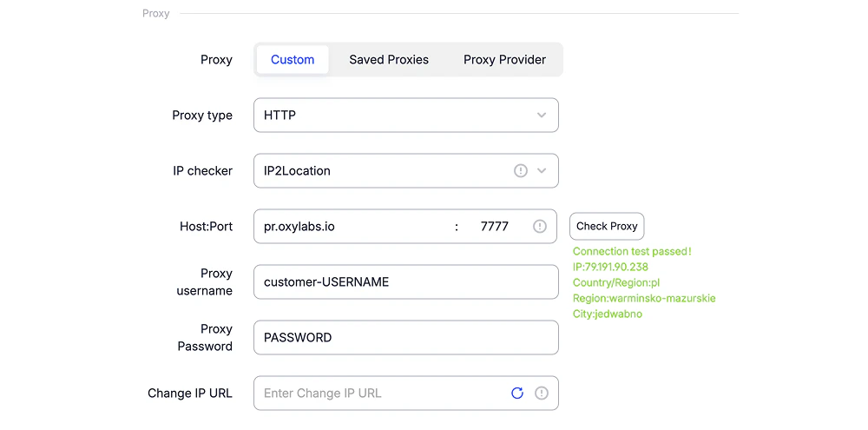Viewport: 868px width, 430px height.
Task: Click the info icon beside port 7777
Action: pyautogui.click(x=540, y=226)
